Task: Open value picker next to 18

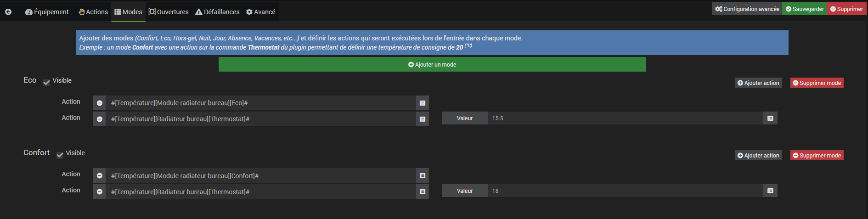Action: [x=770, y=191]
